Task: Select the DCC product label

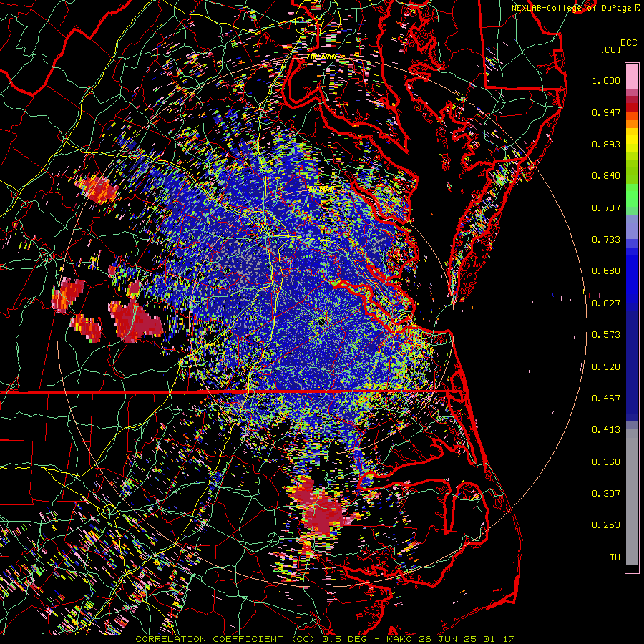Action: (x=628, y=43)
